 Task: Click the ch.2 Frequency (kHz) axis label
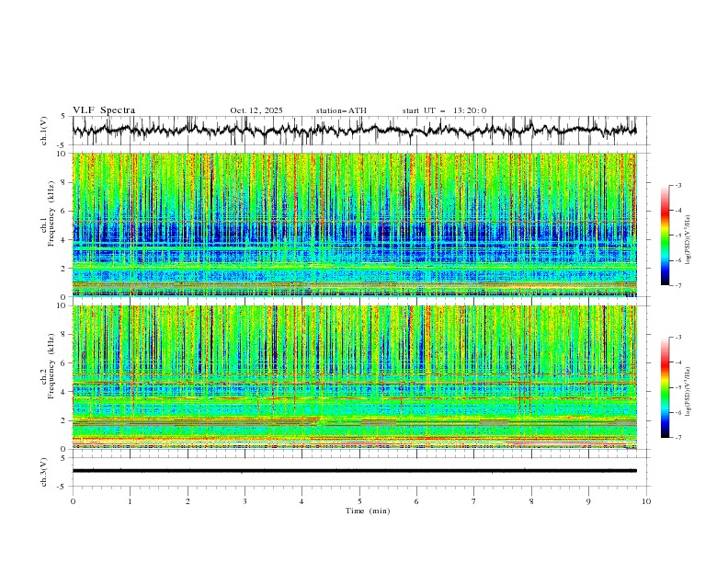47,366
